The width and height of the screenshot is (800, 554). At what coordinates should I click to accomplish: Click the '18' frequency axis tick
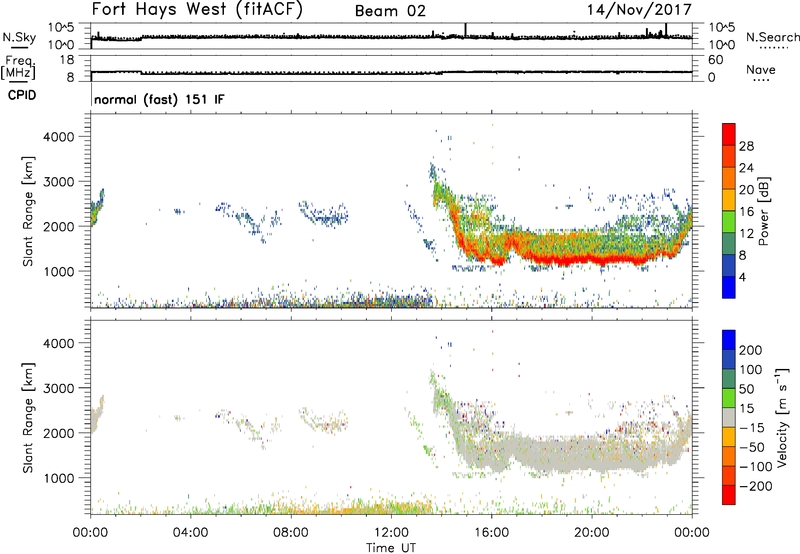tap(67, 60)
